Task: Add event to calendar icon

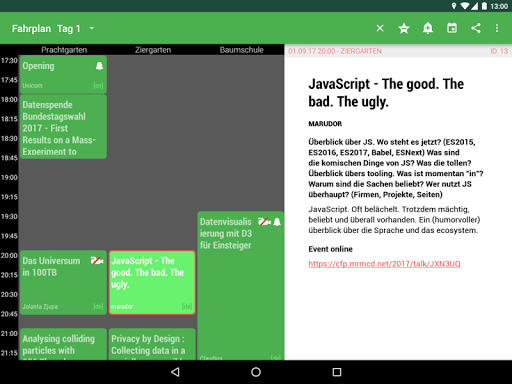Action: (x=452, y=28)
